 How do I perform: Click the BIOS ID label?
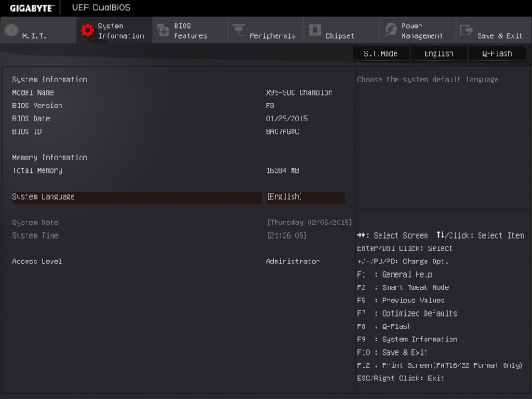coord(27,131)
